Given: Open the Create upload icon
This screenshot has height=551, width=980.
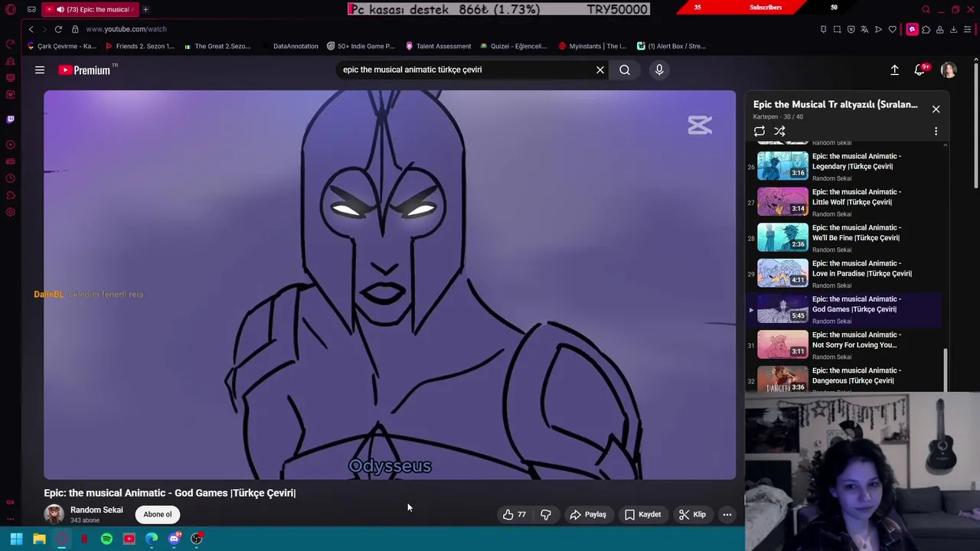Looking at the screenshot, I should pyautogui.click(x=894, y=70).
